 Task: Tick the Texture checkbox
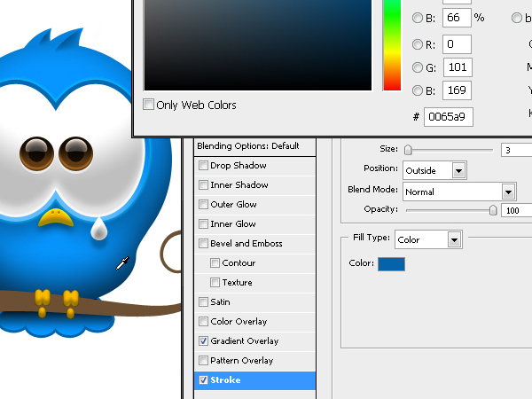215,282
